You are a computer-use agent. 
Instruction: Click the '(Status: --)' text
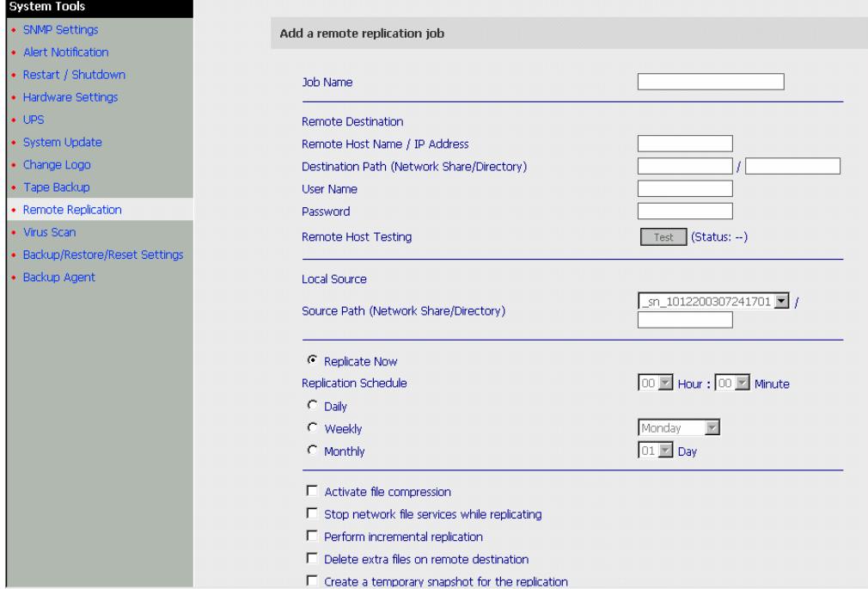[719, 237]
